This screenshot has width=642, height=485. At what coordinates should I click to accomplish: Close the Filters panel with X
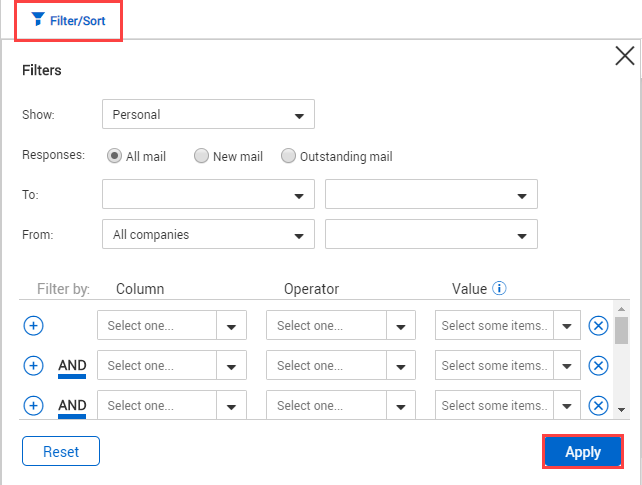tap(624, 56)
